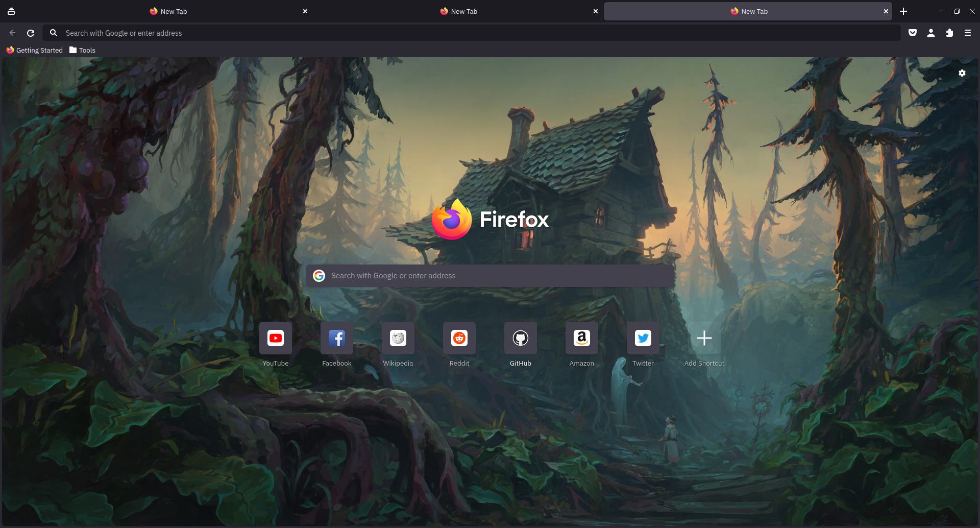
Task: Click the Google logo in the search box
Action: click(x=319, y=276)
